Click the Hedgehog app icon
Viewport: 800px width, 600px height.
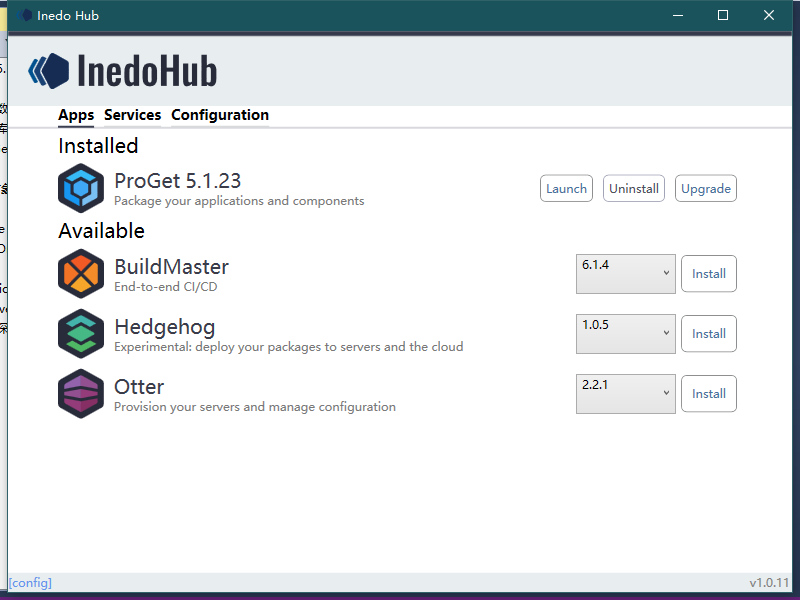coord(81,334)
